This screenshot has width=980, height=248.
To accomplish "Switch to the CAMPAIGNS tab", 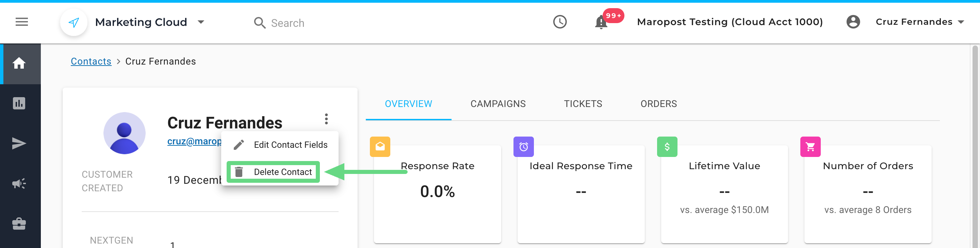I will coord(498,104).
